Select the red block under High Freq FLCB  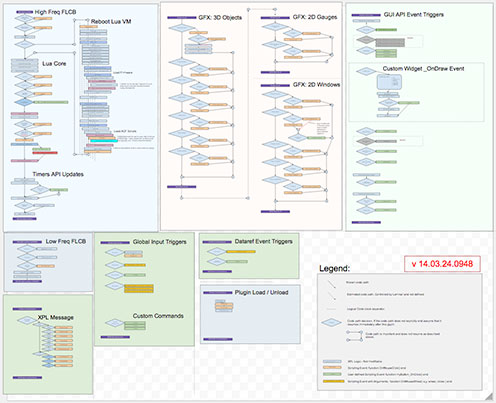(45, 153)
